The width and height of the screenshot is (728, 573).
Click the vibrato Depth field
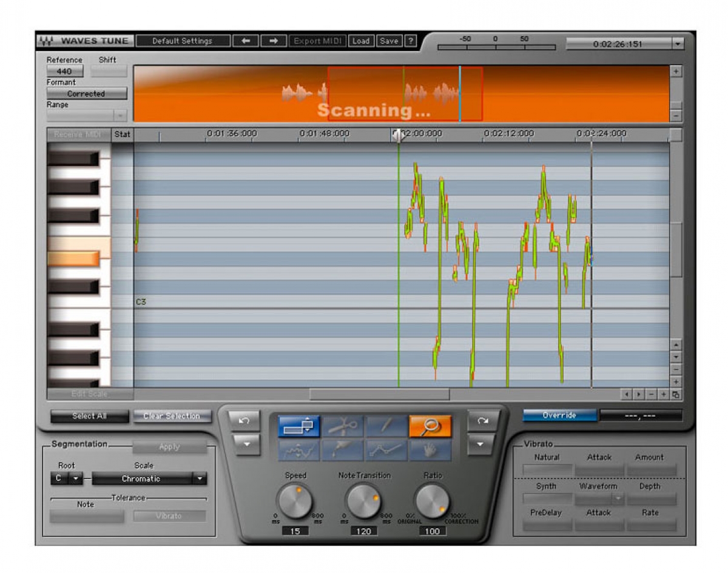(652, 498)
